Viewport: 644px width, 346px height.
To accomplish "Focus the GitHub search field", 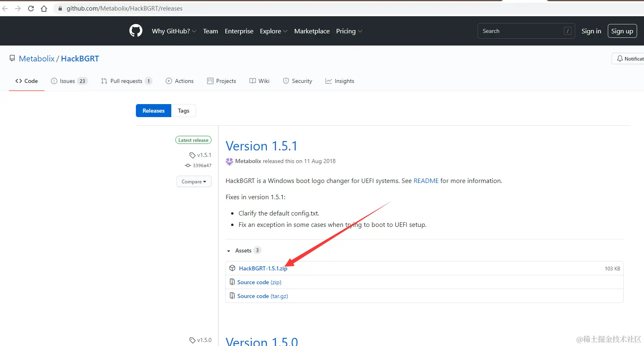I will point(526,31).
